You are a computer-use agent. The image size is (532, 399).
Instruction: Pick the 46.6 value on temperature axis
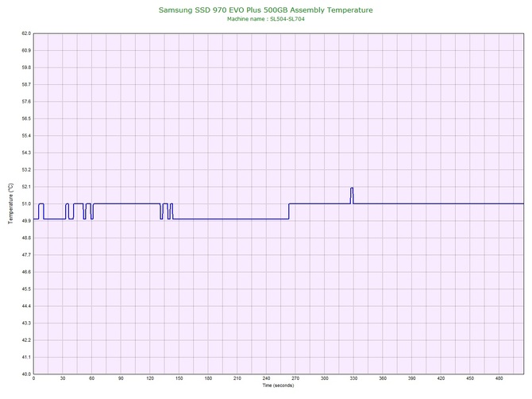click(x=26, y=272)
